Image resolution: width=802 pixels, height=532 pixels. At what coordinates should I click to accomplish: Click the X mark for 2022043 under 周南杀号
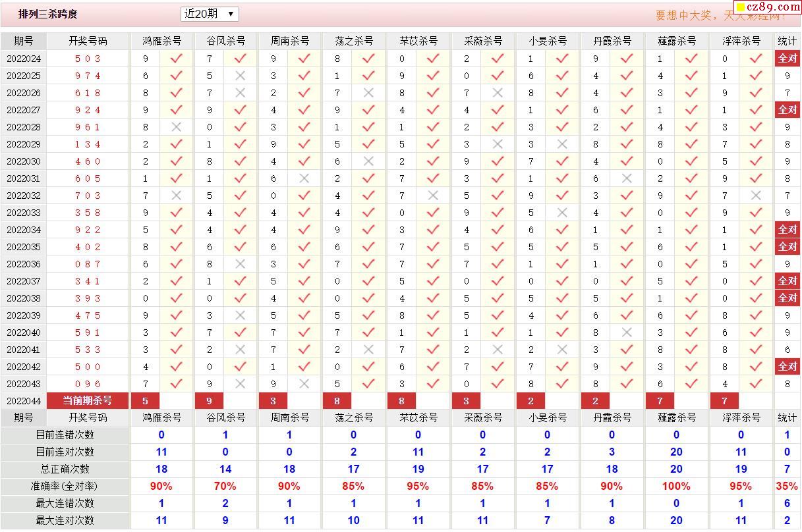pos(304,384)
